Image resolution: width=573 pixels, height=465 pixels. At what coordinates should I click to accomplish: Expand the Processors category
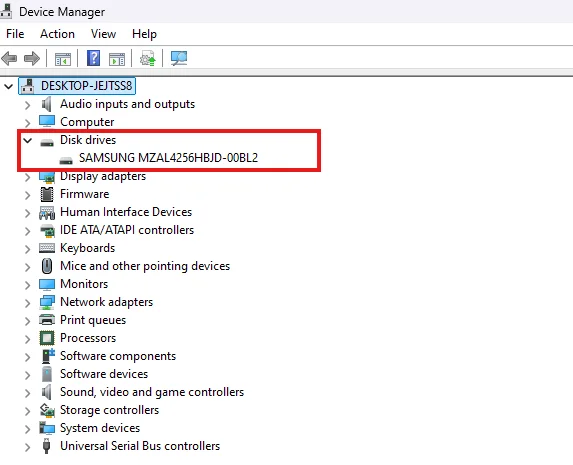(28, 339)
